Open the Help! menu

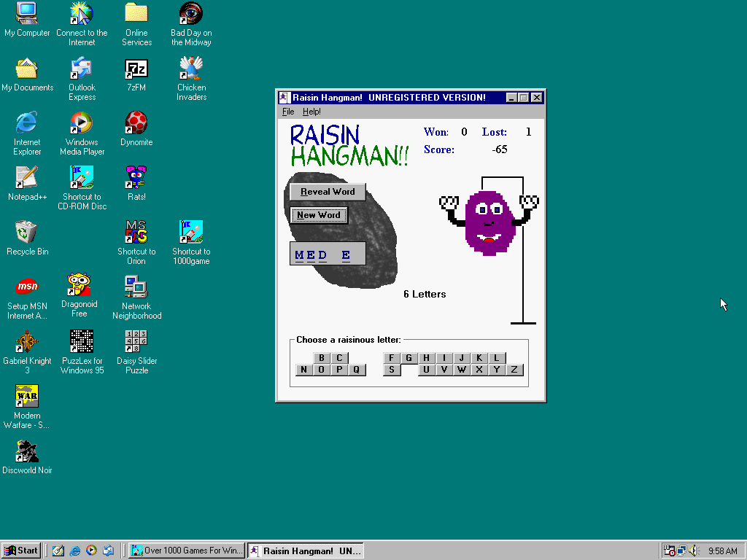coord(311,112)
